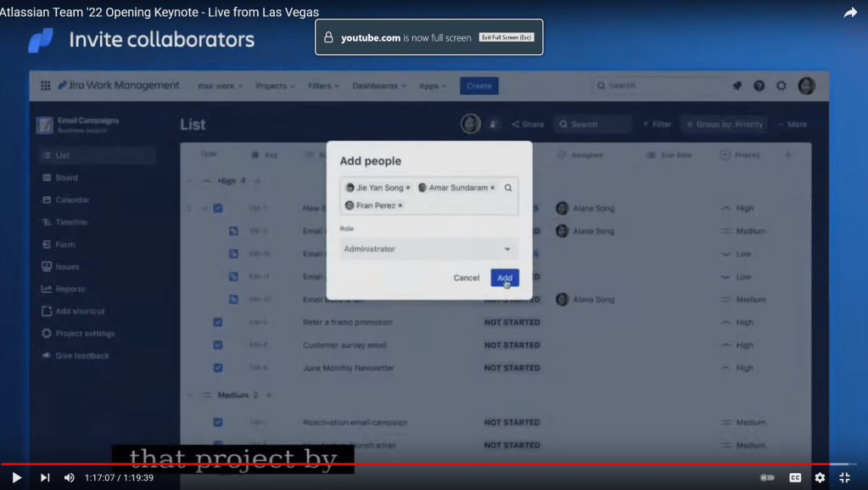Select Board in the project sidebar
This screenshot has width=868, height=490.
click(x=66, y=177)
